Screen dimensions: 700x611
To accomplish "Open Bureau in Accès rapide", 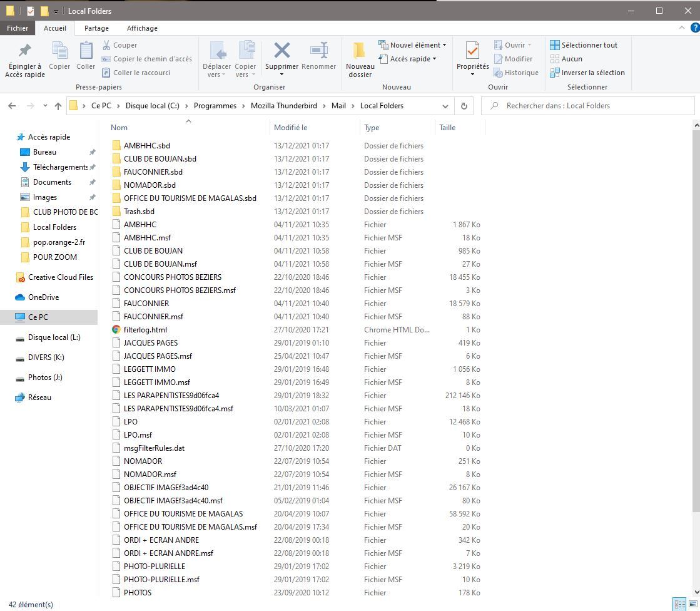I will click(x=44, y=152).
